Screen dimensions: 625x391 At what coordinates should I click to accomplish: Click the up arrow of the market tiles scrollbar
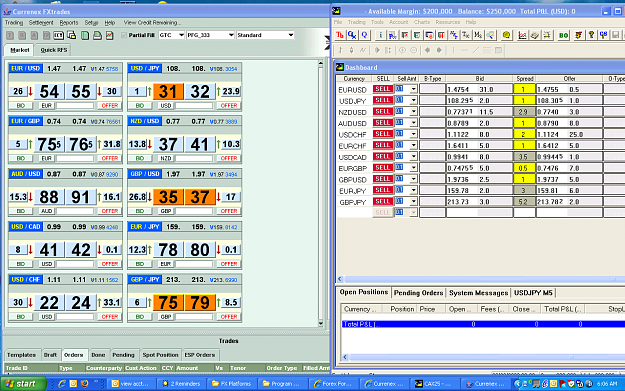click(320, 64)
